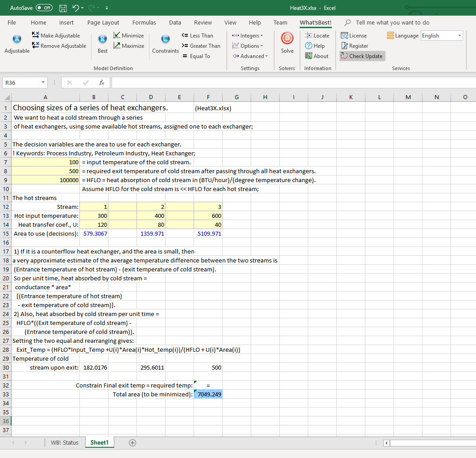
Task: Open the WB! Status sheet tab
Action: [65, 442]
